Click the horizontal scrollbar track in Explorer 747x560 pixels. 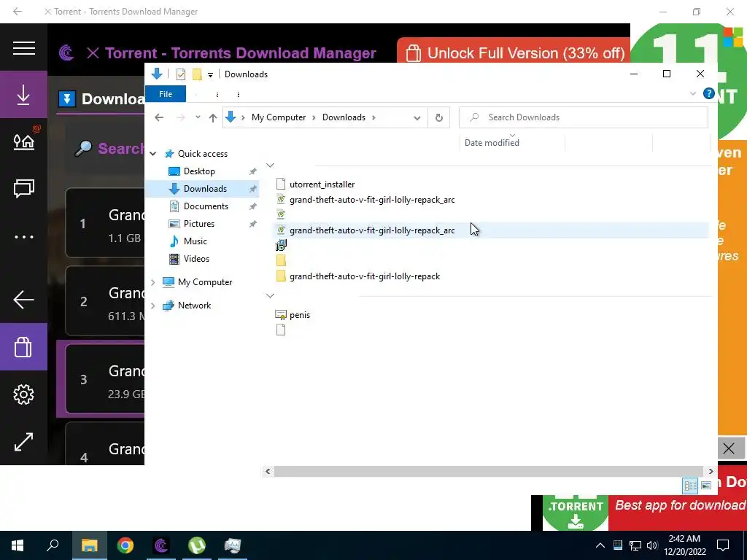pos(488,472)
